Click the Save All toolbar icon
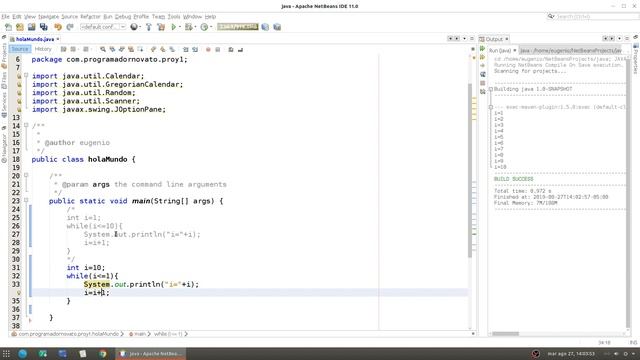 (x=44, y=27)
